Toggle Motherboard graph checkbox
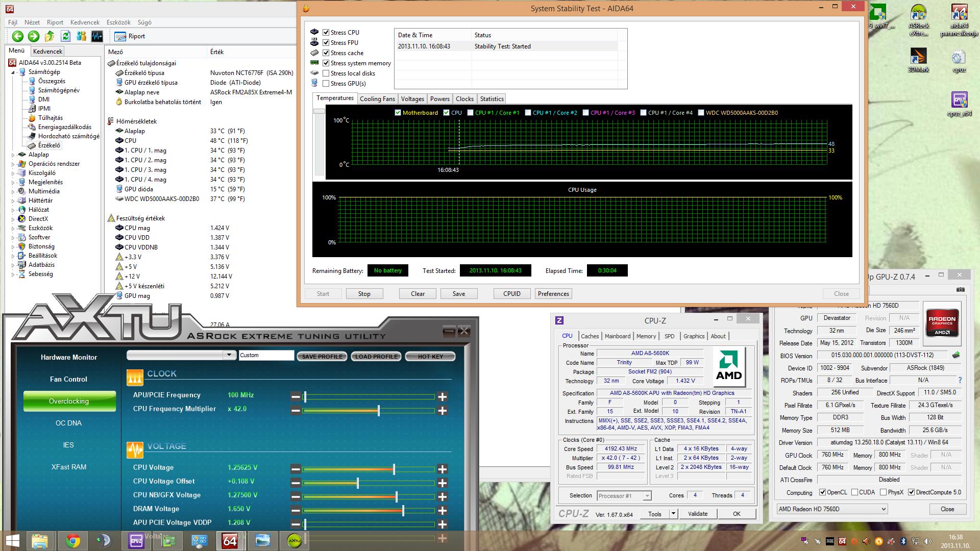Viewport: 980px width, 551px height. pyautogui.click(x=398, y=113)
